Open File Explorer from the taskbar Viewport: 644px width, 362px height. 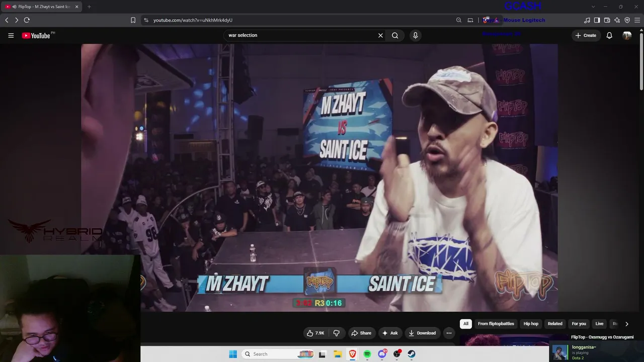click(x=338, y=354)
